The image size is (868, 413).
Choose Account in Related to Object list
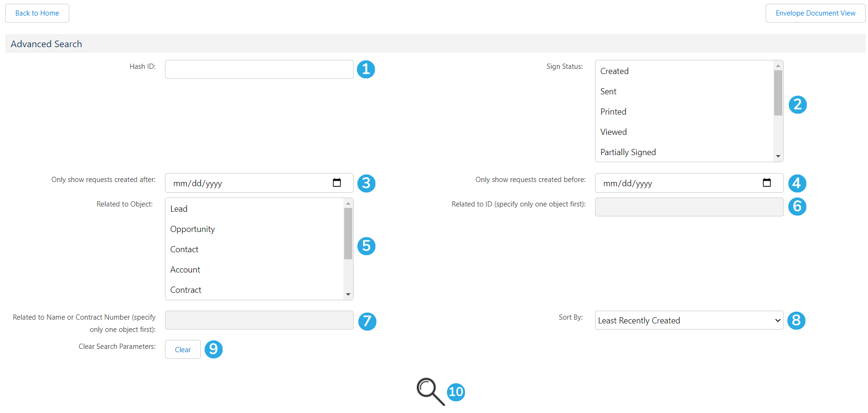click(x=255, y=270)
